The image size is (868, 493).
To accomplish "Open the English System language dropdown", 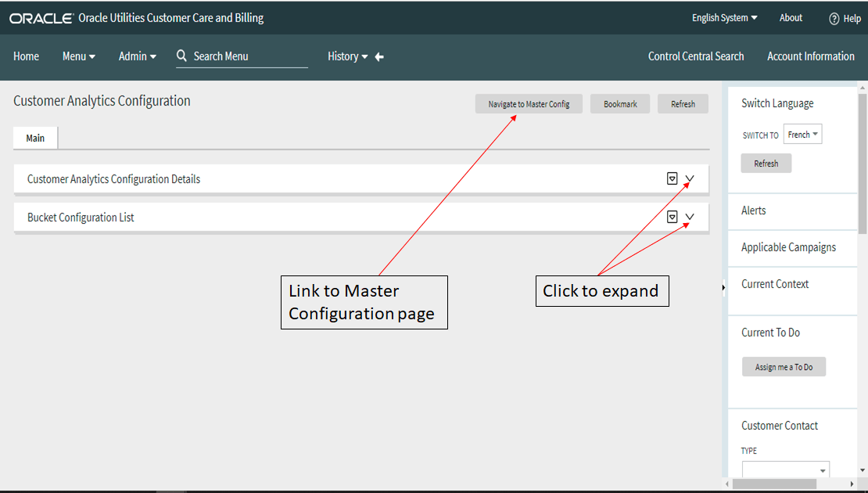I will [722, 17].
